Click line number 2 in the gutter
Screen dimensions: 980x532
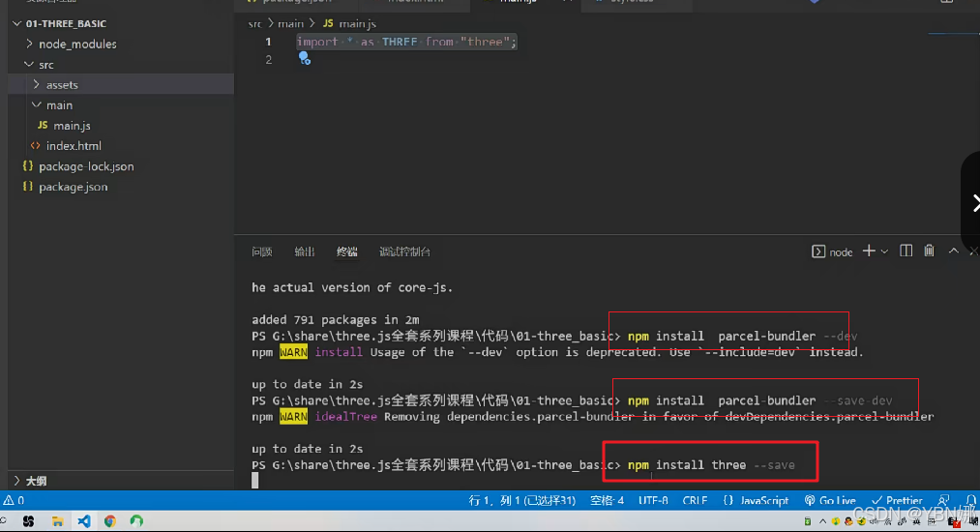click(x=268, y=60)
